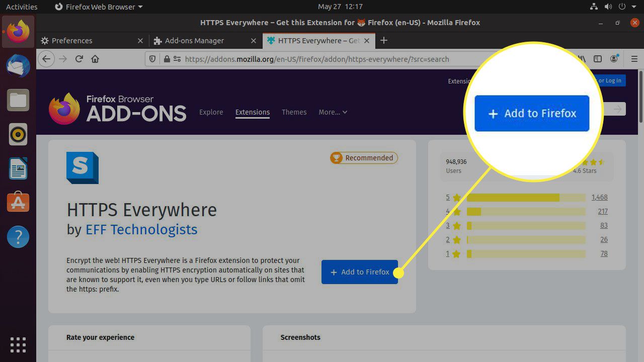This screenshot has height=362, width=644.
Task: View the 83 three-star reviews
Action: pyautogui.click(x=604, y=225)
